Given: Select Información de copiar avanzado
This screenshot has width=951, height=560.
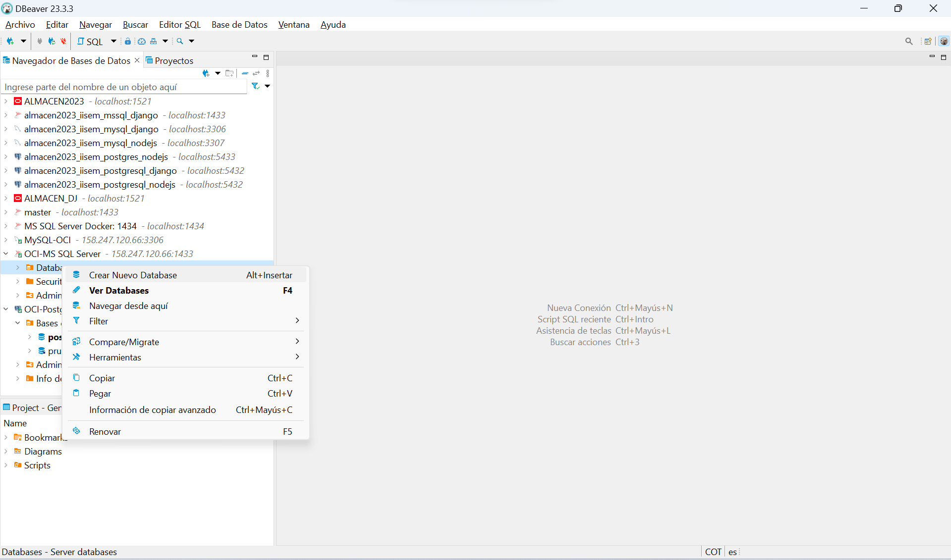Looking at the screenshot, I should pyautogui.click(x=186, y=409).
